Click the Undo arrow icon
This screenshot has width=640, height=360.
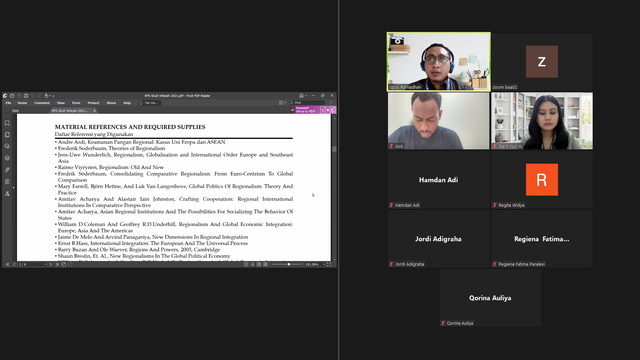pyautogui.click(x=33, y=96)
